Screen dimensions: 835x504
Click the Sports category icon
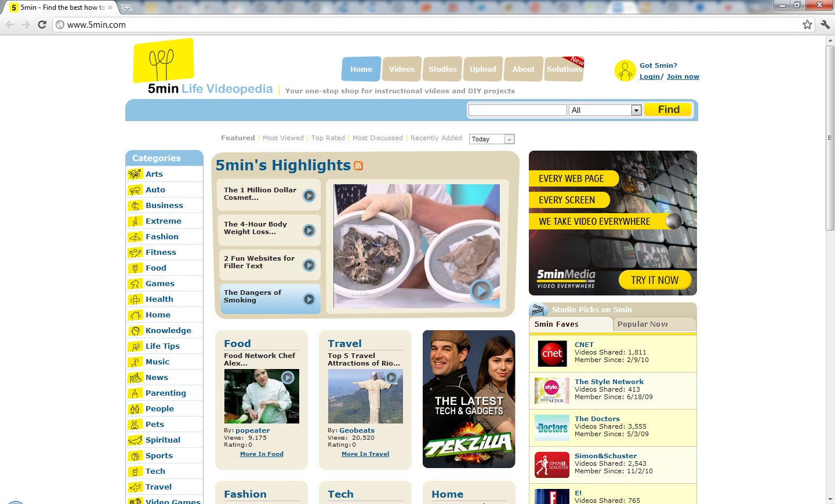(x=135, y=455)
